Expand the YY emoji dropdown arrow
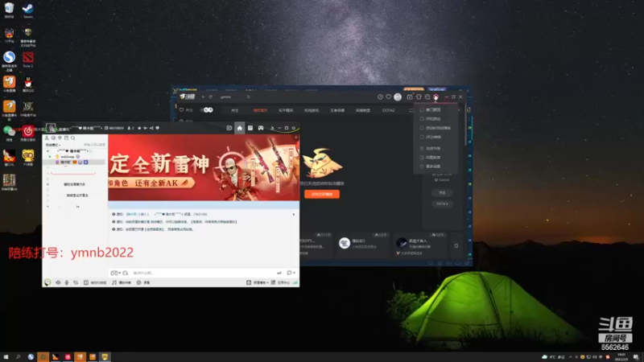 click(119, 273)
